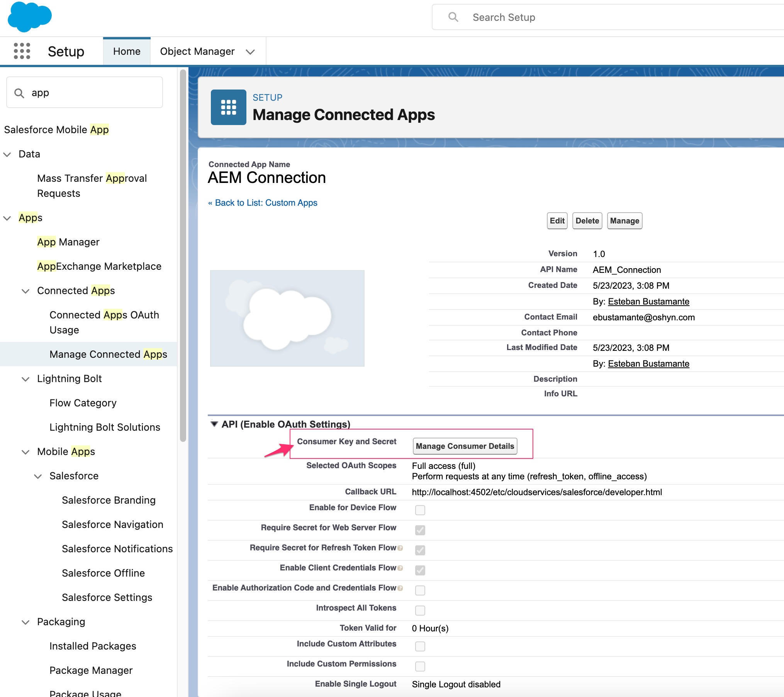
Task: Enable the Device Flow checkbox
Action: 420,510
